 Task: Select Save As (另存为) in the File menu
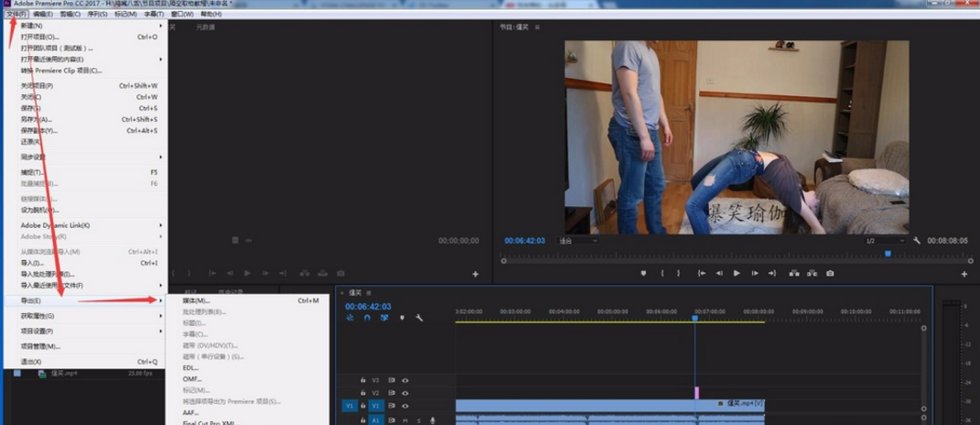coord(37,119)
